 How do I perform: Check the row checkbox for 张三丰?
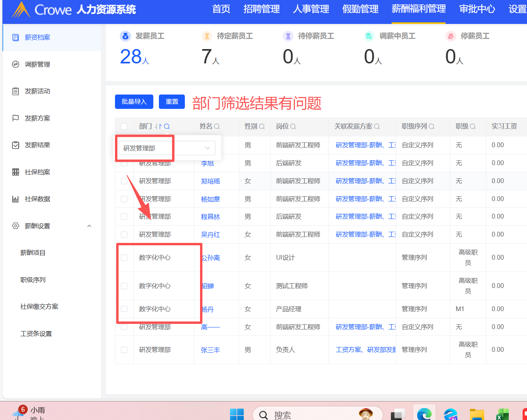click(124, 350)
